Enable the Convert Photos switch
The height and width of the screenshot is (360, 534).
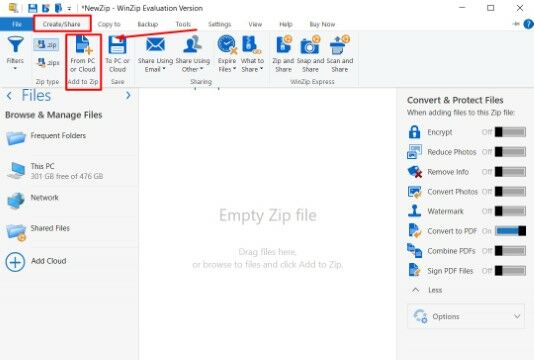(x=510, y=191)
